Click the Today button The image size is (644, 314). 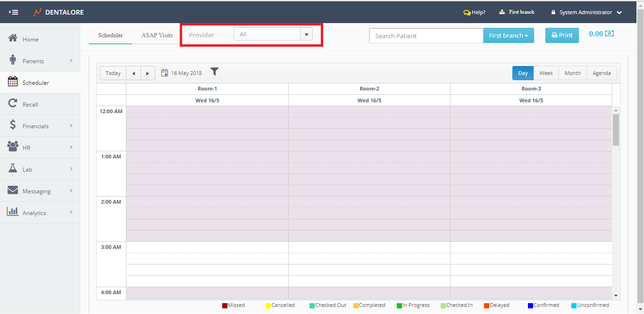(x=113, y=74)
